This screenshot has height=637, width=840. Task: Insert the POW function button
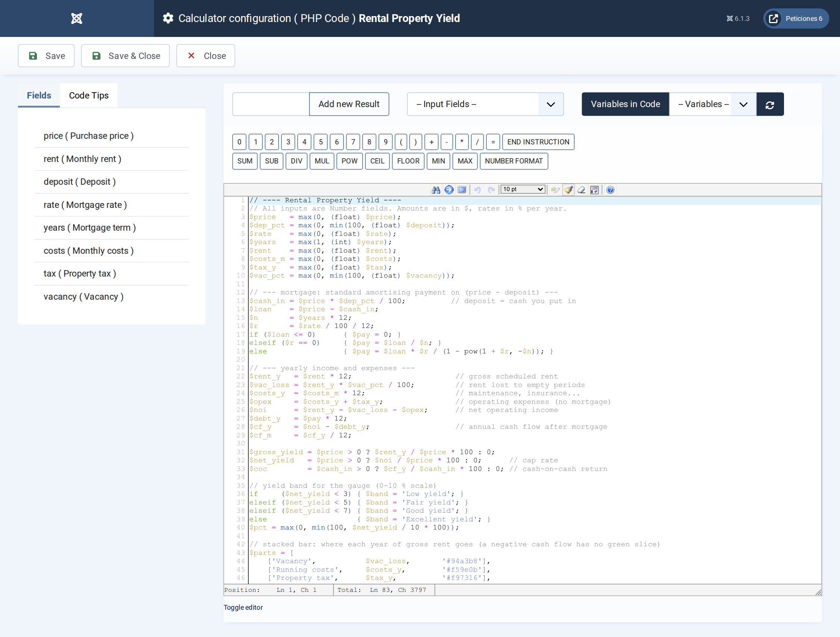pos(349,161)
